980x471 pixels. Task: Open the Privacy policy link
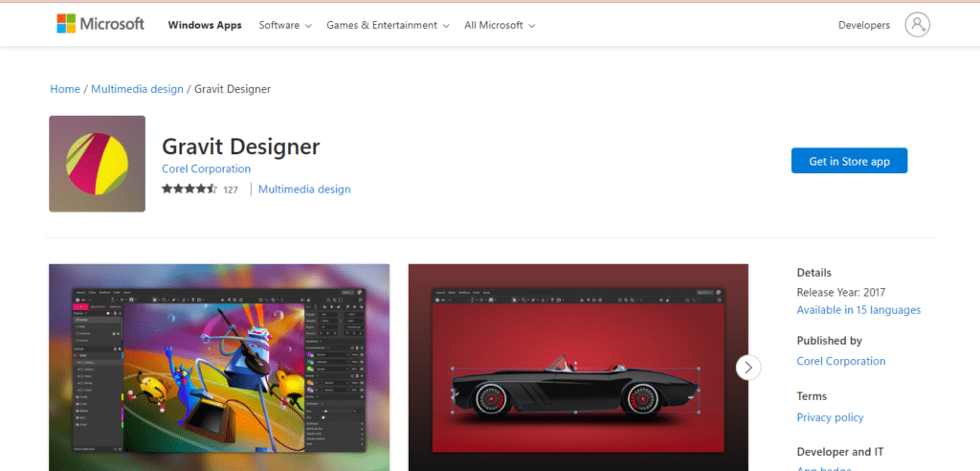[x=830, y=417]
